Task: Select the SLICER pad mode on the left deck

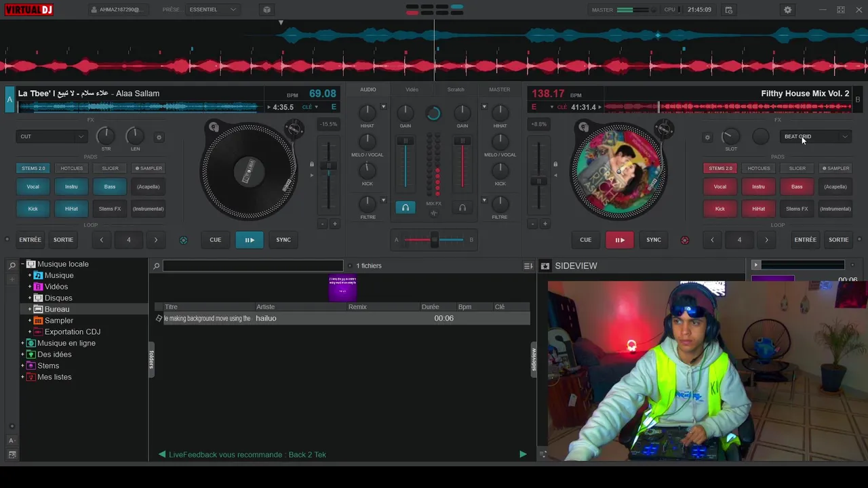Action: click(x=110, y=168)
